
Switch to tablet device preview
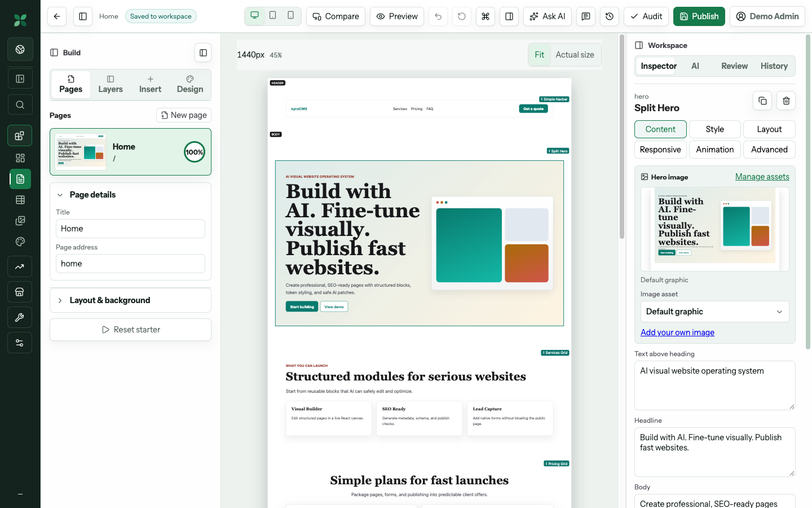[273, 16]
